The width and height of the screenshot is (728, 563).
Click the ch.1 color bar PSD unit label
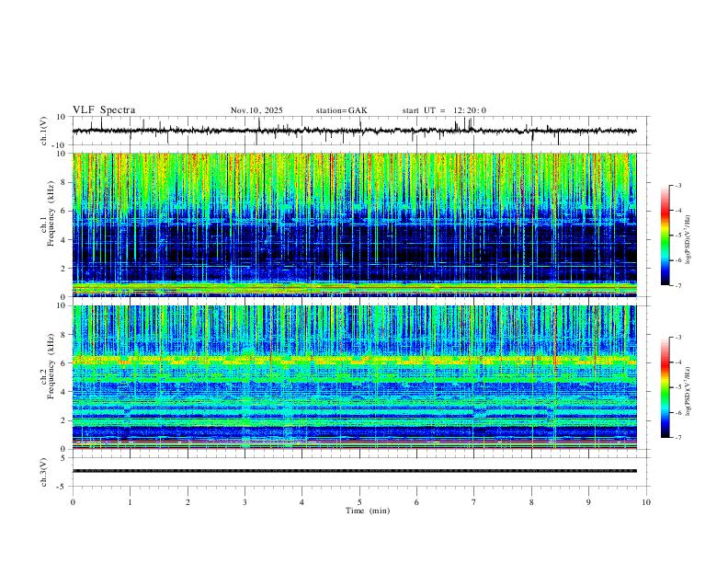pyautogui.click(x=688, y=240)
